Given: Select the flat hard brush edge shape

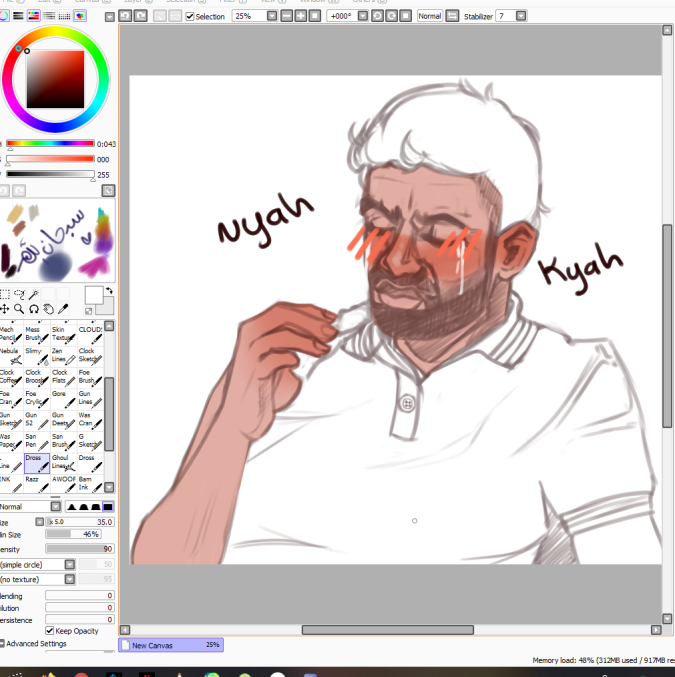Looking at the screenshot, I should click(x=108, y=506).
